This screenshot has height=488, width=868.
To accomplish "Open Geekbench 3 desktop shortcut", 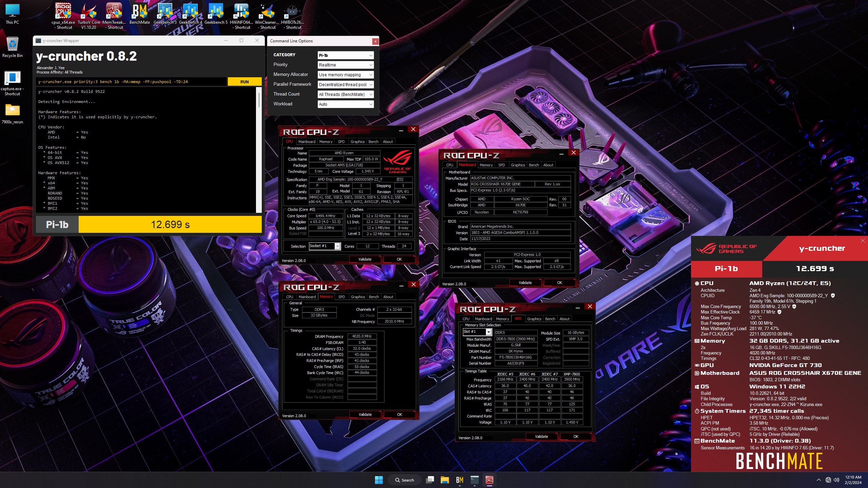I will [165, 14].
